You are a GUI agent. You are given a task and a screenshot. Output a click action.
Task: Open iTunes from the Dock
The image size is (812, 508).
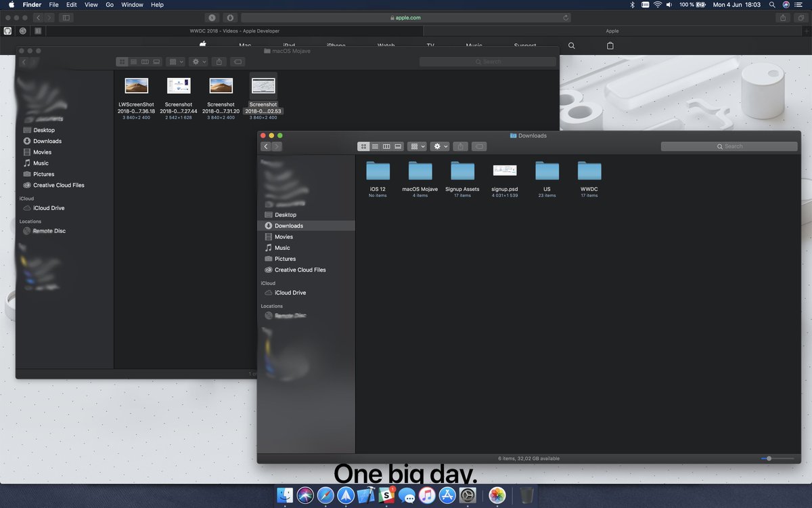pos(427,495)
